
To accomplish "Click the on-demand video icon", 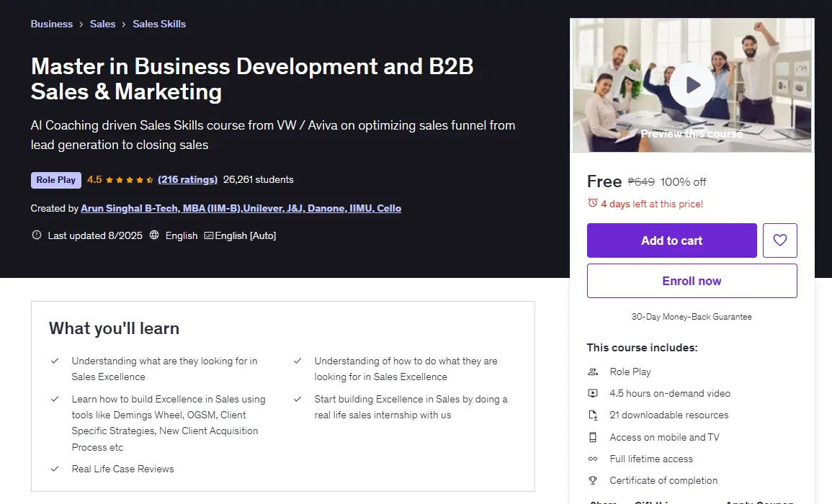I will [x=593, y=394].
